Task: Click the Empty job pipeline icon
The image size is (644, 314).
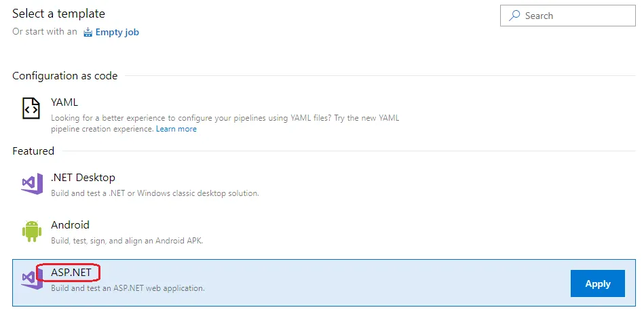Action: pos(88,32)
